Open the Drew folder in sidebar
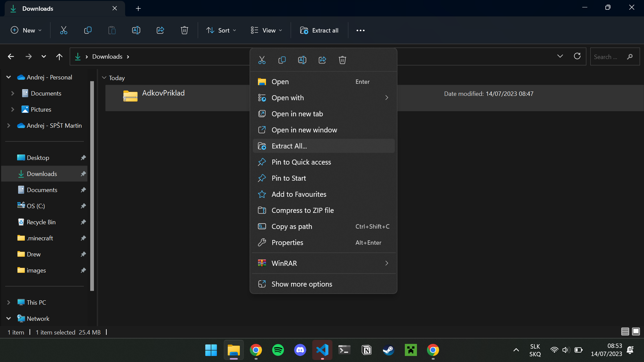 click(44, 254)
